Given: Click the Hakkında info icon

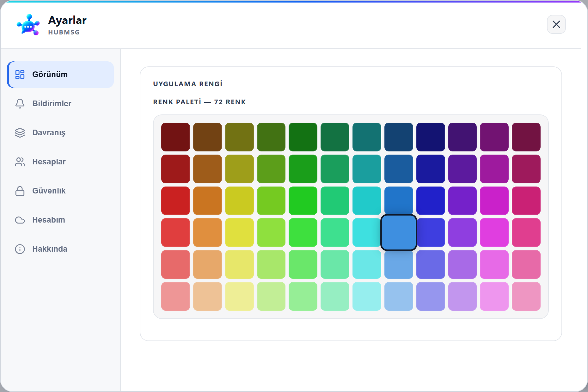Looking at the screenshot, I should pos(20,249).
